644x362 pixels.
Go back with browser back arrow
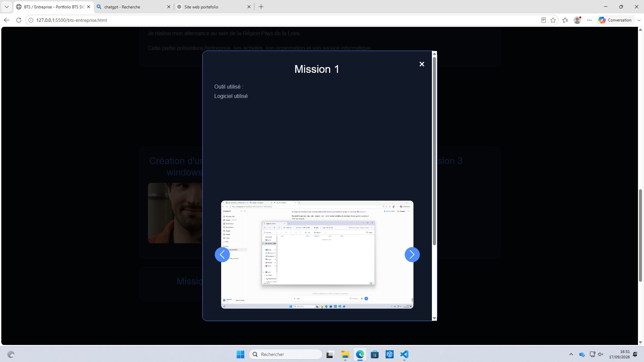pyautogui.click(x=7, y=20)
